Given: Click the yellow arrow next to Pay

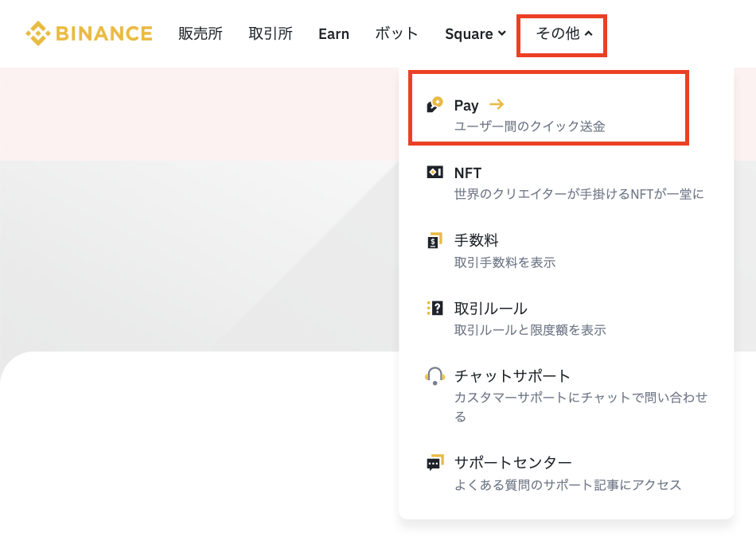Looking at the screenshot, I should tap(497, 105).
